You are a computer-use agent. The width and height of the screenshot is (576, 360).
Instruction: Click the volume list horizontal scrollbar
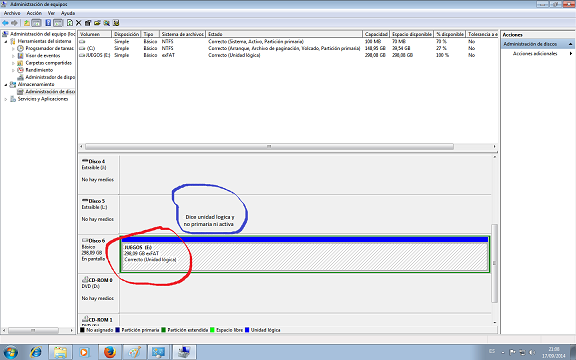269,146
